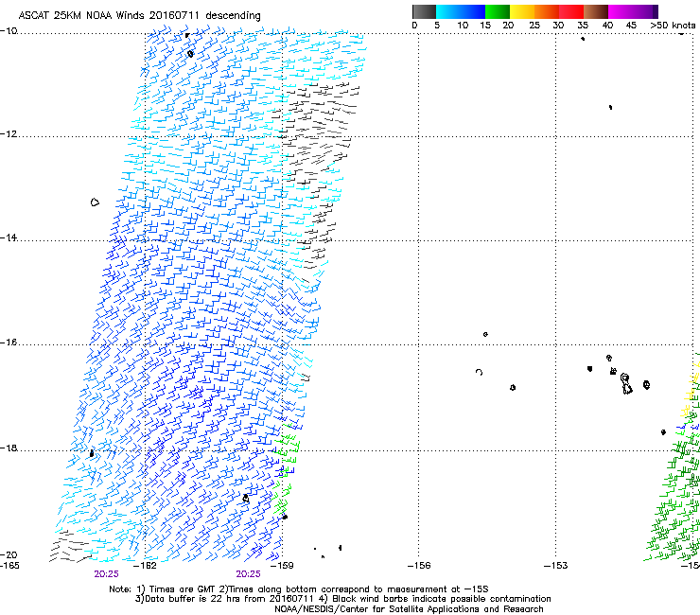700x615 pixels.
Task: Click the note 'Data buffer is 22 hrs from 20160711'
Action: pos(230,599)
